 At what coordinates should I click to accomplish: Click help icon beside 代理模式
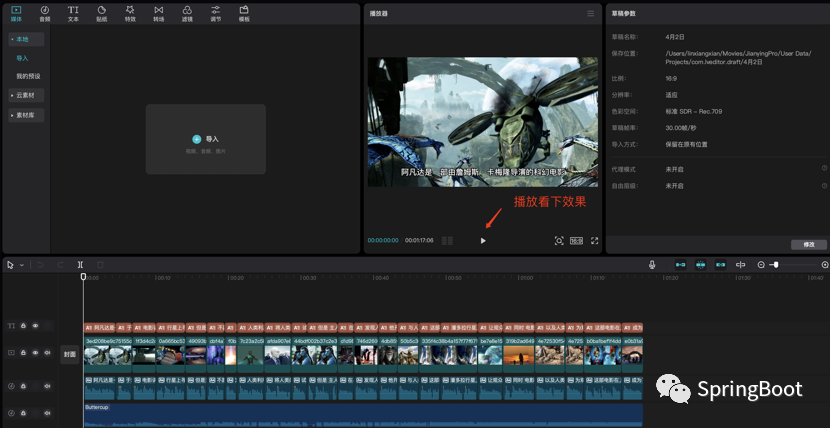(x=824, y=168)
